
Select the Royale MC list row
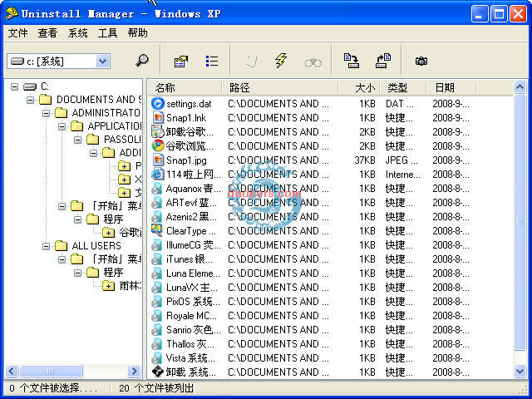click(x=314, y=316)
